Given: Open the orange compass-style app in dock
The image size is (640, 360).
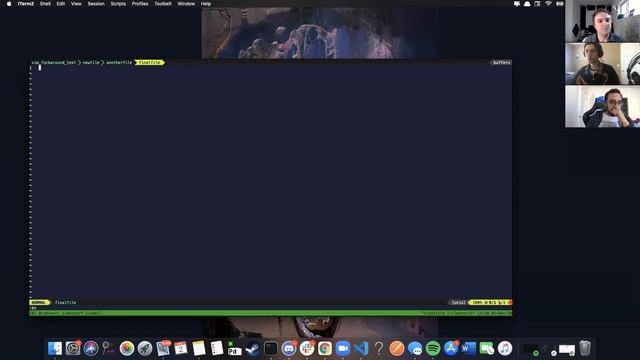Looking at the screenshot, I should tap(397, 348).
